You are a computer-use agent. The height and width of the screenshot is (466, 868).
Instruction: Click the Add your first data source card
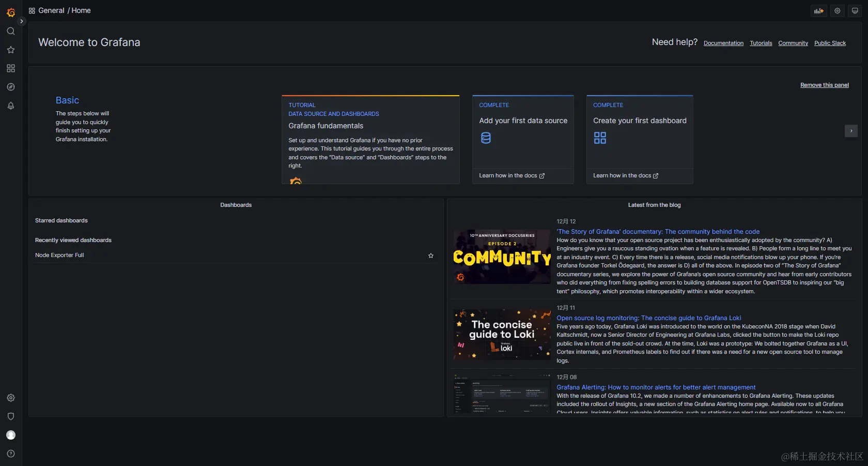click(x=523, y=140)
